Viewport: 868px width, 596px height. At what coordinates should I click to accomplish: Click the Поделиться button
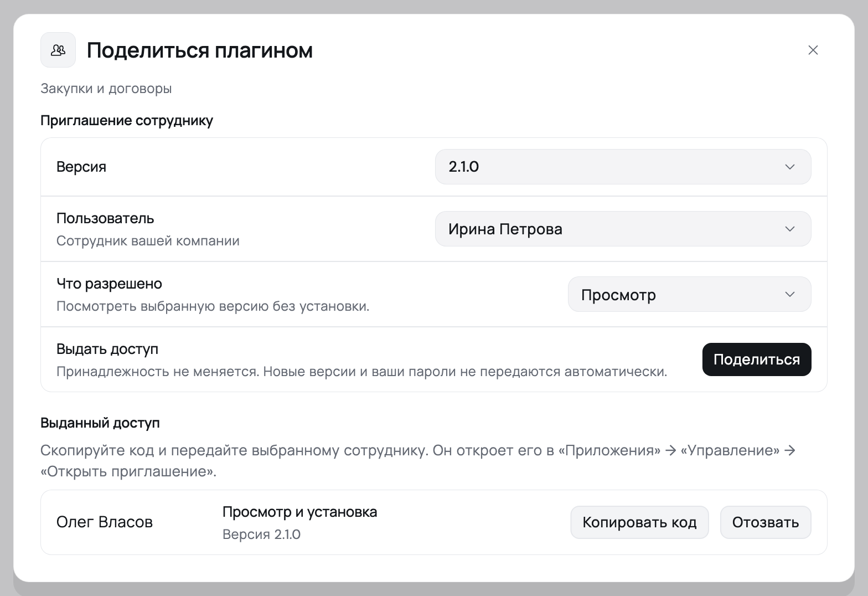click(x=757, y=359)
